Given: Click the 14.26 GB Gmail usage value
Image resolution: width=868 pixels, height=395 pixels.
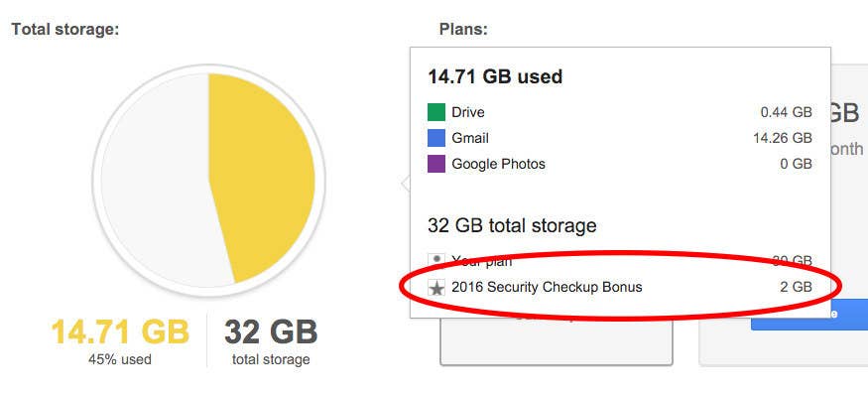Looking at the screenshot, I should point(783,138).
